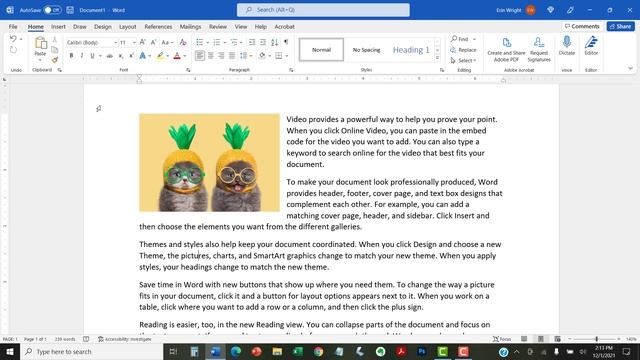Click the Paste clipboard icon
Screen dimensions: 640x360
point(40,43)
